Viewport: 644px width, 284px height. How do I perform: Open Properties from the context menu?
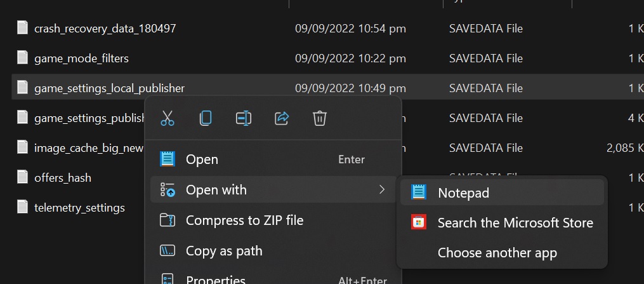(215, 278)
